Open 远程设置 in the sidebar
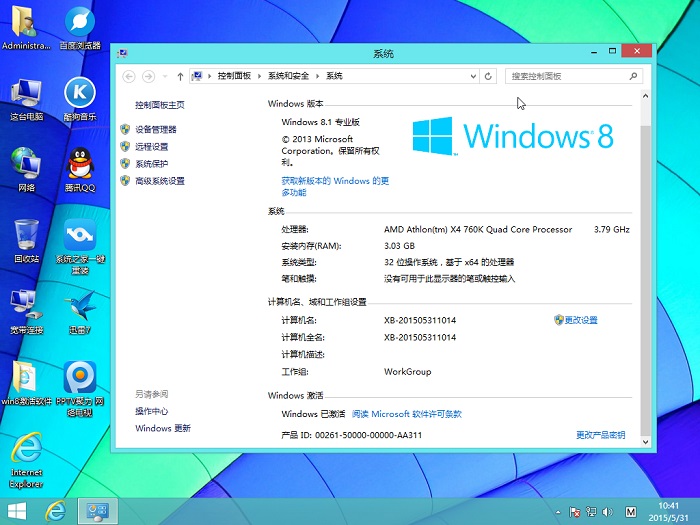Viewport: 700px width, 525px height. point(151,146)
